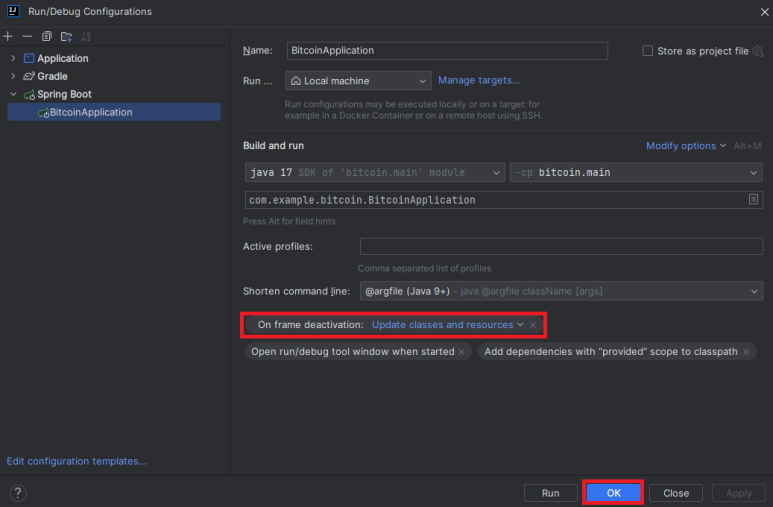Screen dimensions: 773x507
Task: Click into the Active profiles field
Action: coord(562,247)
